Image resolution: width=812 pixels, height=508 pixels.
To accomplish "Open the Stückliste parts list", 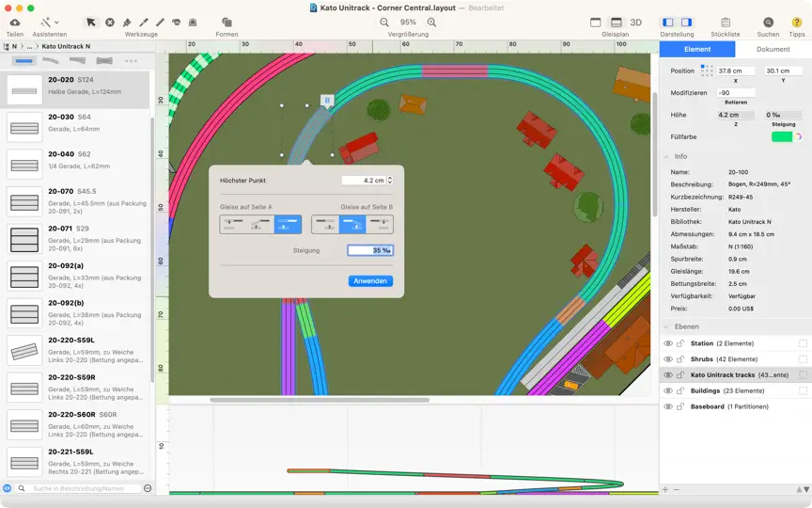I will (726, 23).
